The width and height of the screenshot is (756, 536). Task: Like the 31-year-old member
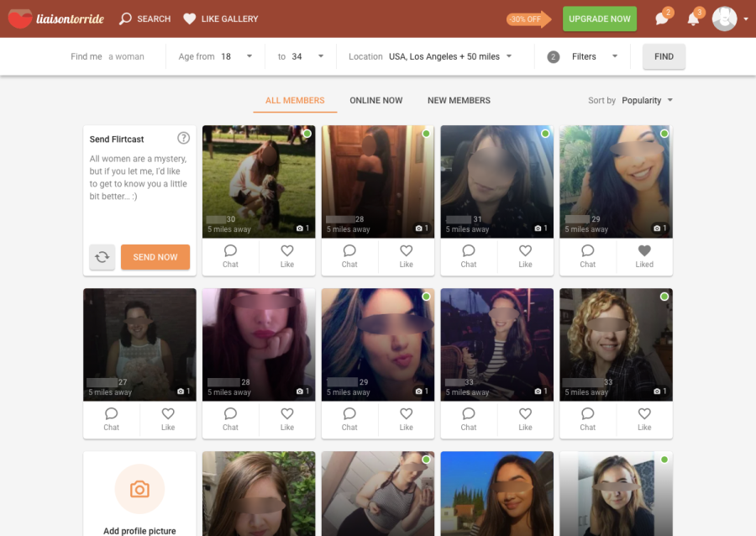pyautogui.click(x=525, y=257)
